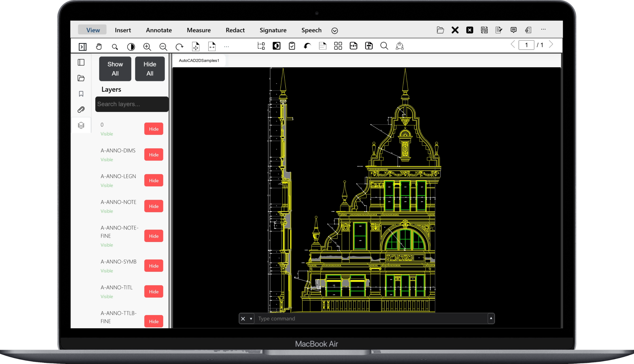Expand command history up arrow
The width and height of the screenshot is (634, 364).
point(491,318)
